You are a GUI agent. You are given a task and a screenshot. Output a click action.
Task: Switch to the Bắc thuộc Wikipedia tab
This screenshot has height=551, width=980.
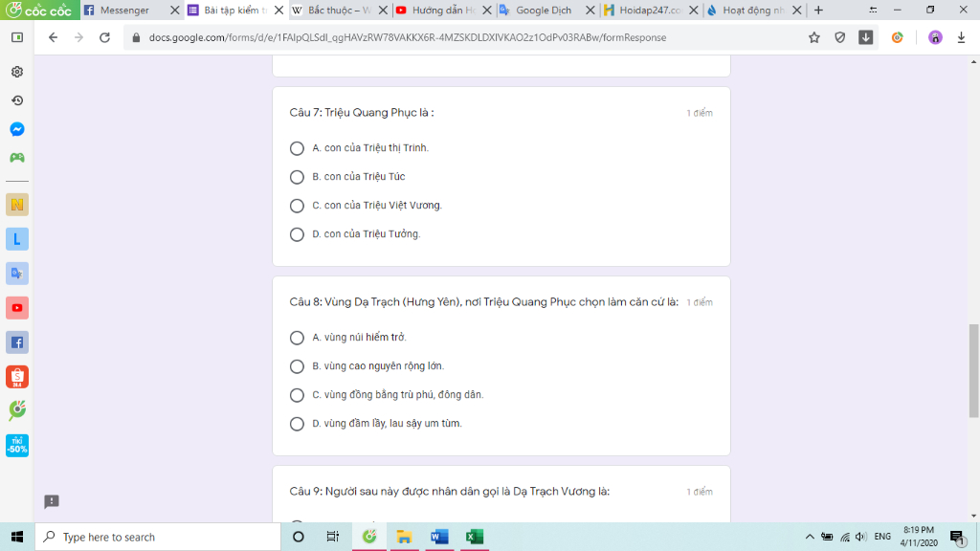[340, 10]
